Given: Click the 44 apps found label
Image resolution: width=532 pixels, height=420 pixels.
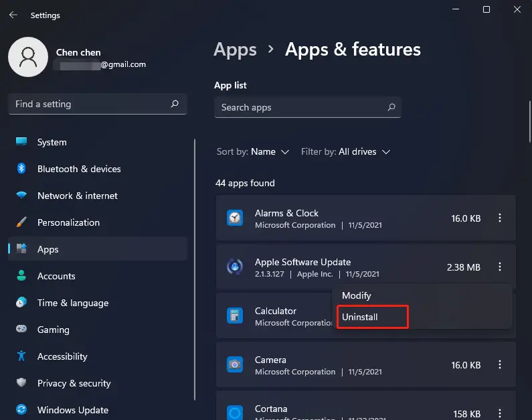Looking at the screenshot, I should point(246,183).
